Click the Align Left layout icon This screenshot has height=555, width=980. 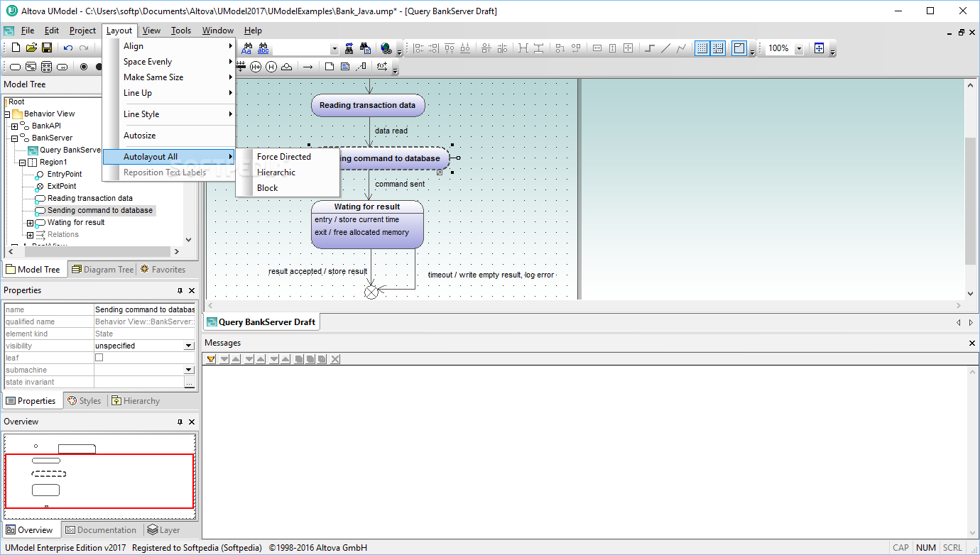tap(419, 48)
